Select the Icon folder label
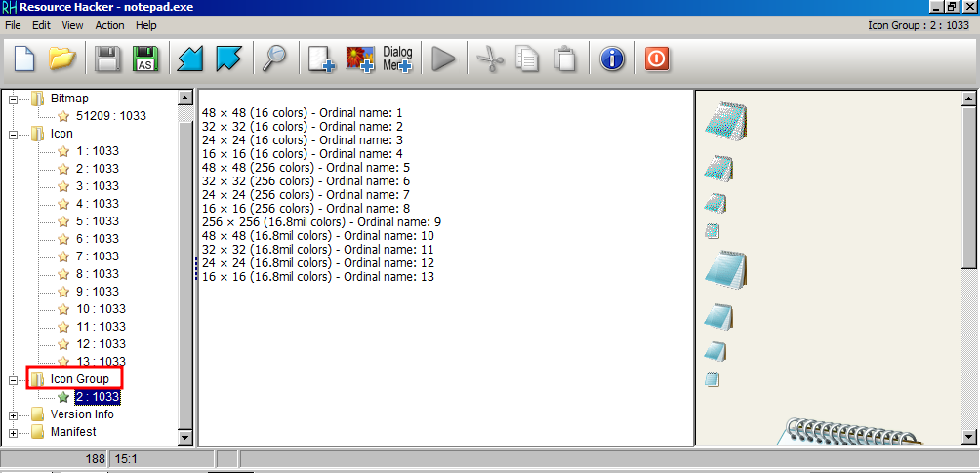This screenshot has height=473, width=980. [x=61, y=133]
